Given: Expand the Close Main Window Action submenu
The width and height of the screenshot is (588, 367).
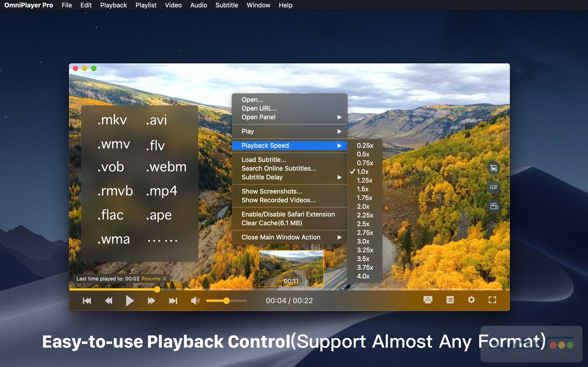Looking at the screenshot, I should pyautogui.click(x=289, y=237).
